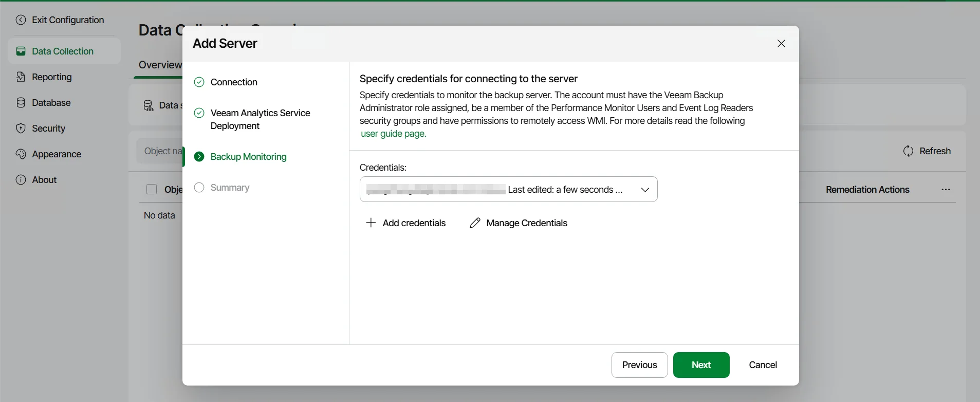Switch to the Overview tab

tap(159, 65)
